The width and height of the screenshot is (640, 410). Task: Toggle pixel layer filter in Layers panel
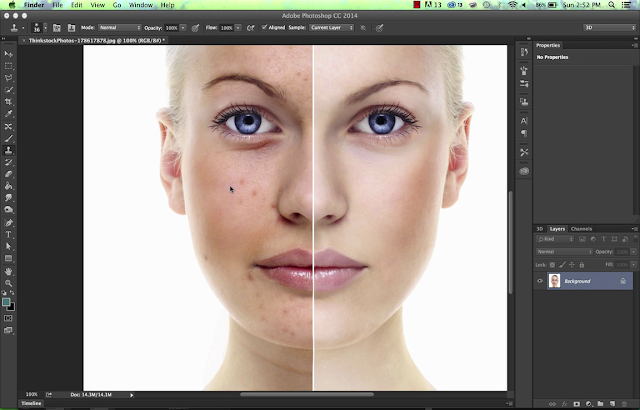coord(582,239)
